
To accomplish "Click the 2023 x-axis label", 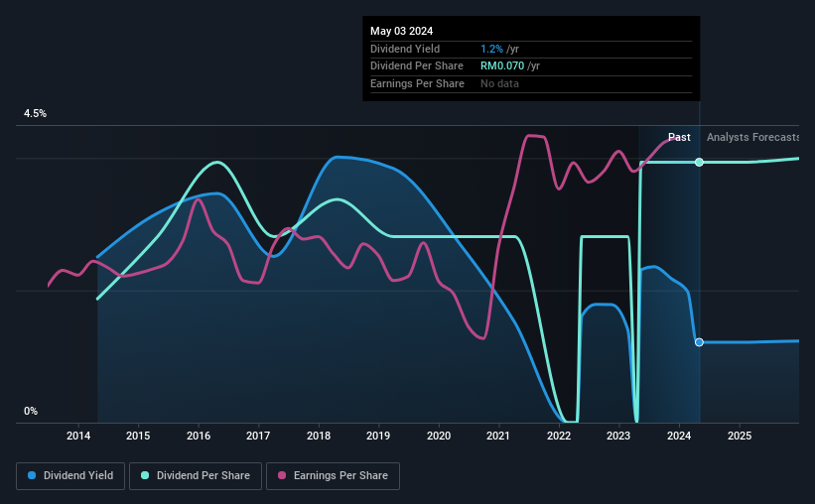I will [618, 436].
